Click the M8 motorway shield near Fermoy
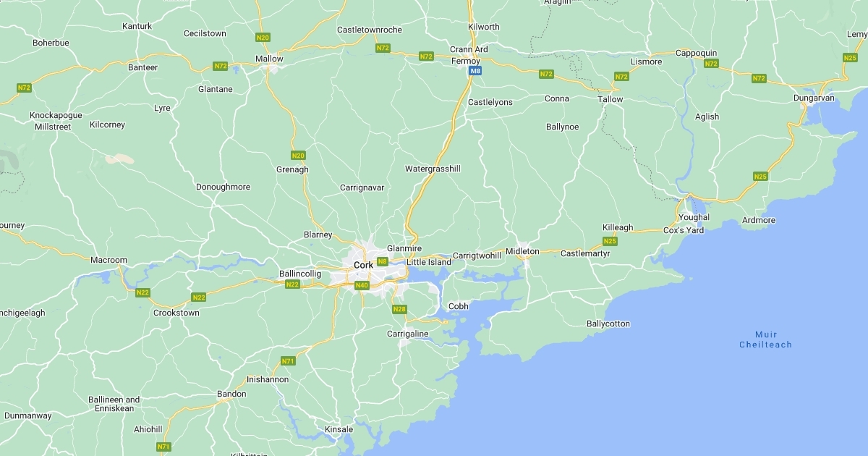The image size is (868, 456). 475,71
